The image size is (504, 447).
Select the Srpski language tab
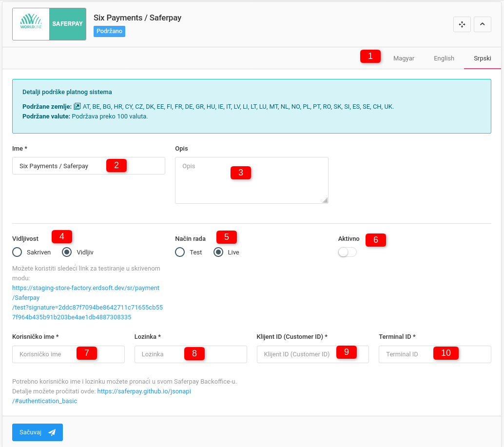tap(482, 58)
